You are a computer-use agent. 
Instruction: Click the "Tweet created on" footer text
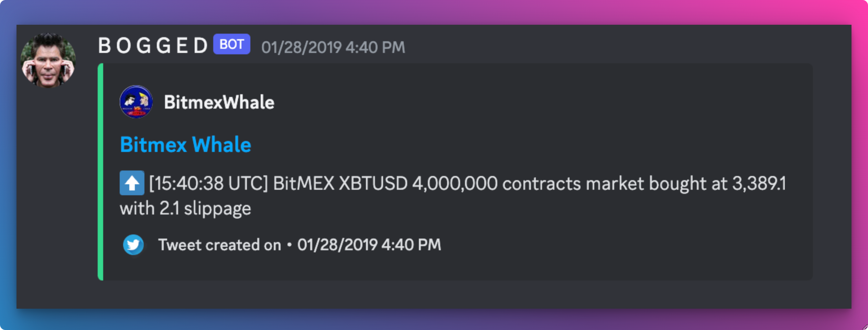pos(219,245)
